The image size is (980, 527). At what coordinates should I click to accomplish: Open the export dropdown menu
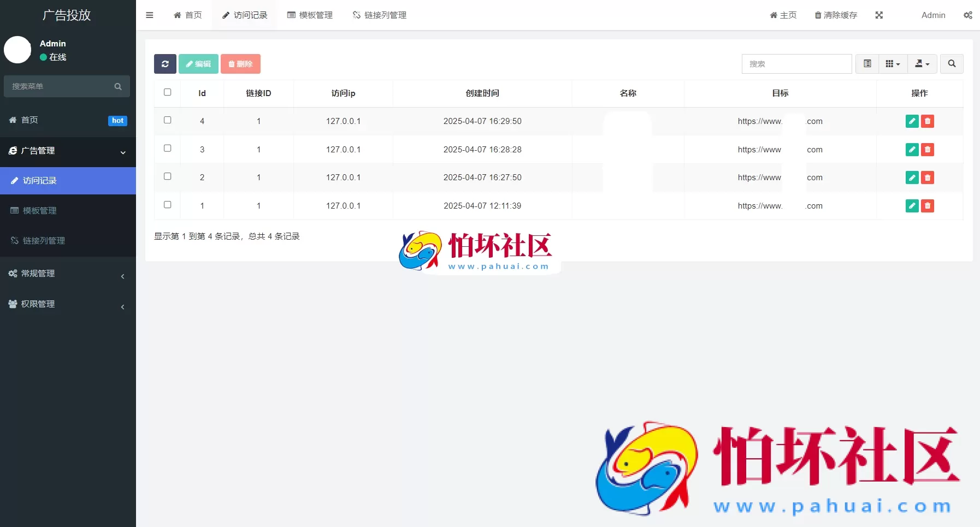[x=922, y=64]
